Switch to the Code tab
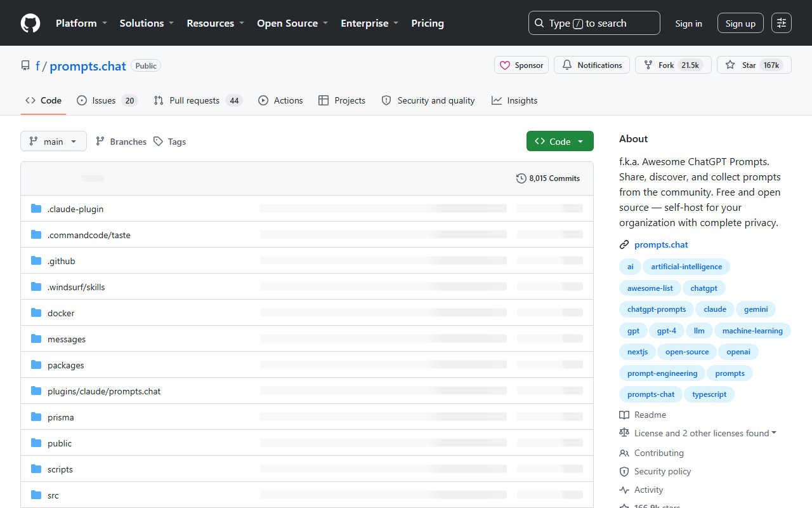Image resolution: width=812 pixels, height=508 pixels. [x=43, y=100]
